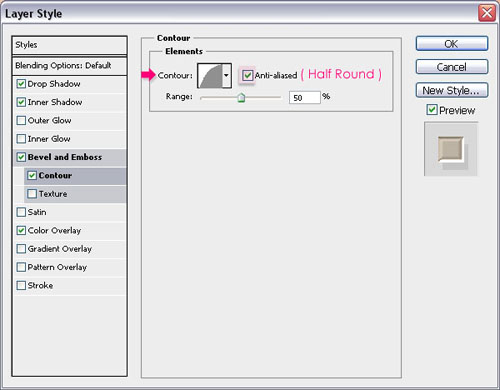Select the Bevel and Emboss settings
The width and height of the screenshot is (500, 390).
pyautogui.click(x=65, y=157)
